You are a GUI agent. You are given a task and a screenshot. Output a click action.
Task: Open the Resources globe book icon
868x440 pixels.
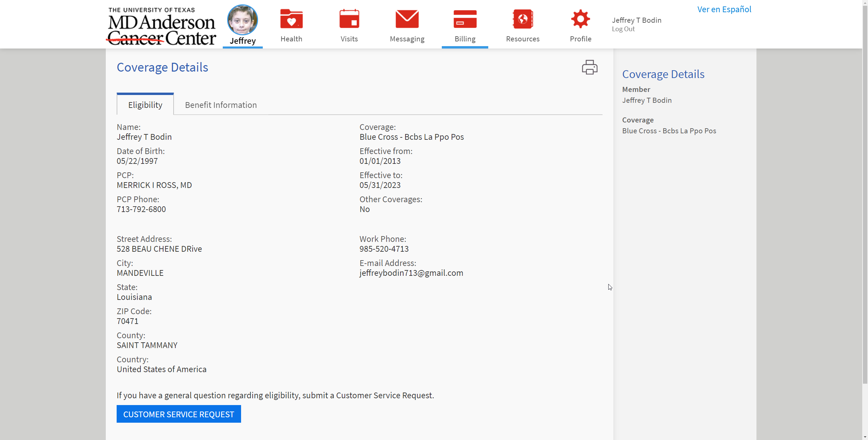pyautogui.click(x=522, y=19)
